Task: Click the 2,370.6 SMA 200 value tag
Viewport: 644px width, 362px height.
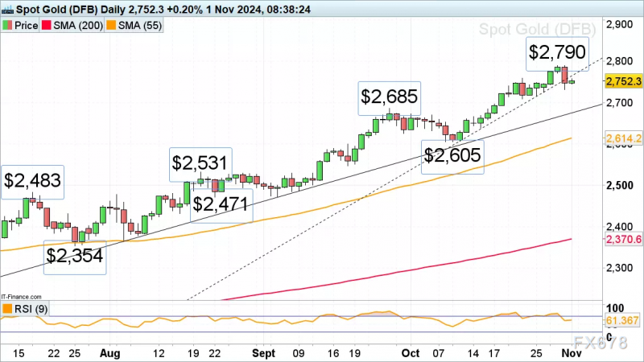Action: (x=623, y=239)
